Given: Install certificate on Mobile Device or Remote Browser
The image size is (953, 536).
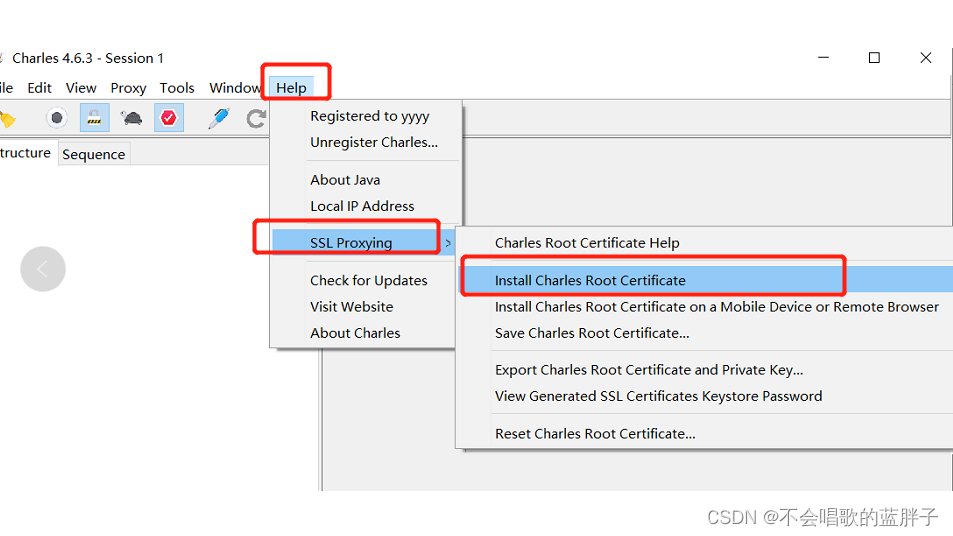Looking at the screenshot, I should [x=717, y=307].
